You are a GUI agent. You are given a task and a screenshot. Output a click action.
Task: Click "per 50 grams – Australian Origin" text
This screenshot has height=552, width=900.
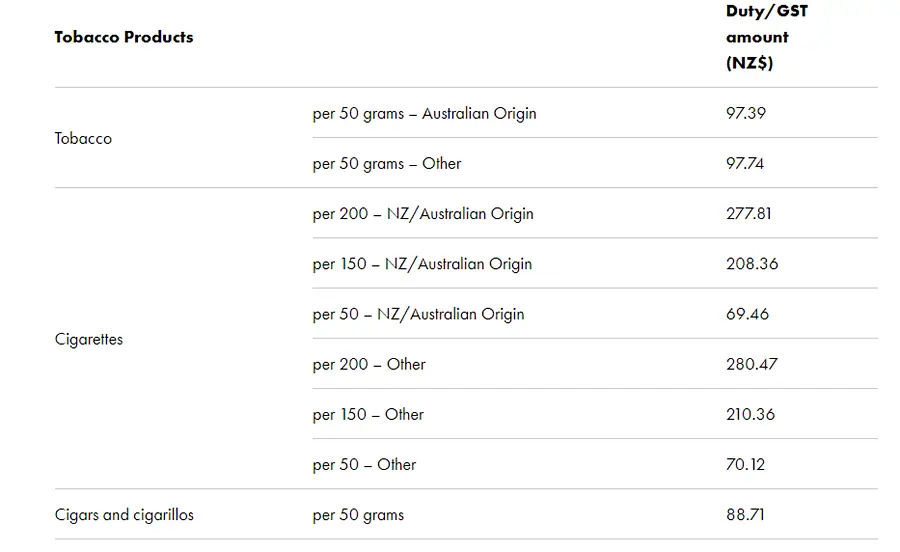tap(424, 113)
